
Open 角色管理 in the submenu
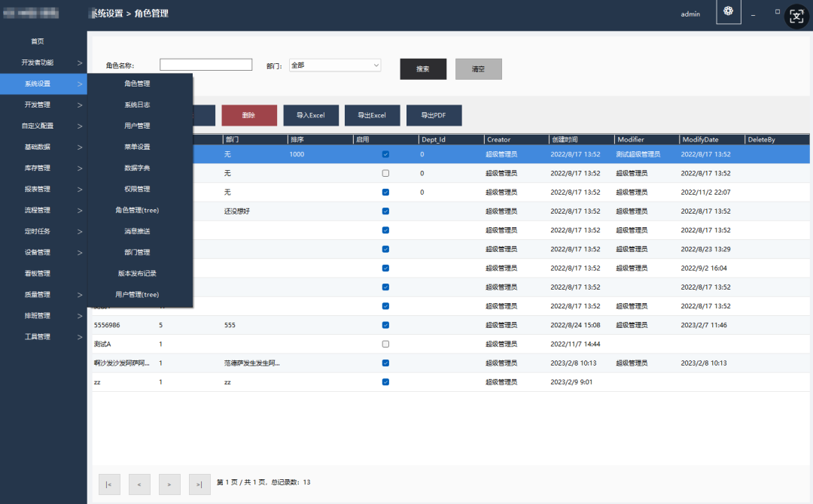tap(138, 83)
